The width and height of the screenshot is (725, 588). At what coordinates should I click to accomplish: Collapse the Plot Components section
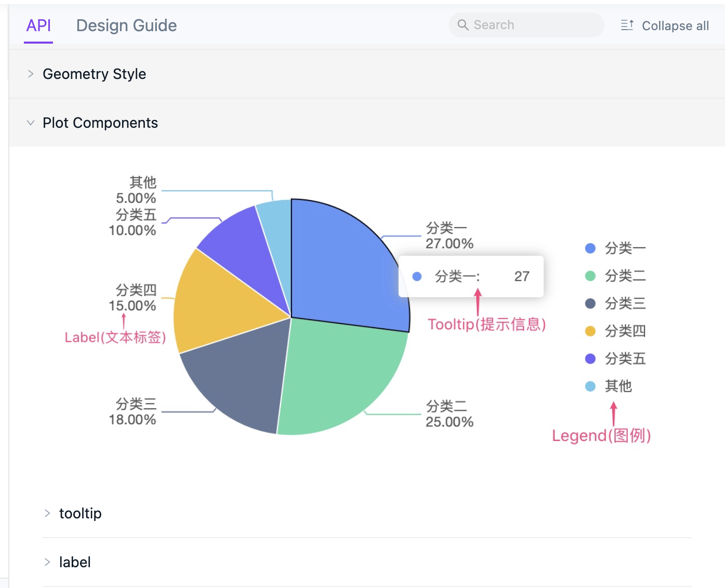pos(101,123)
